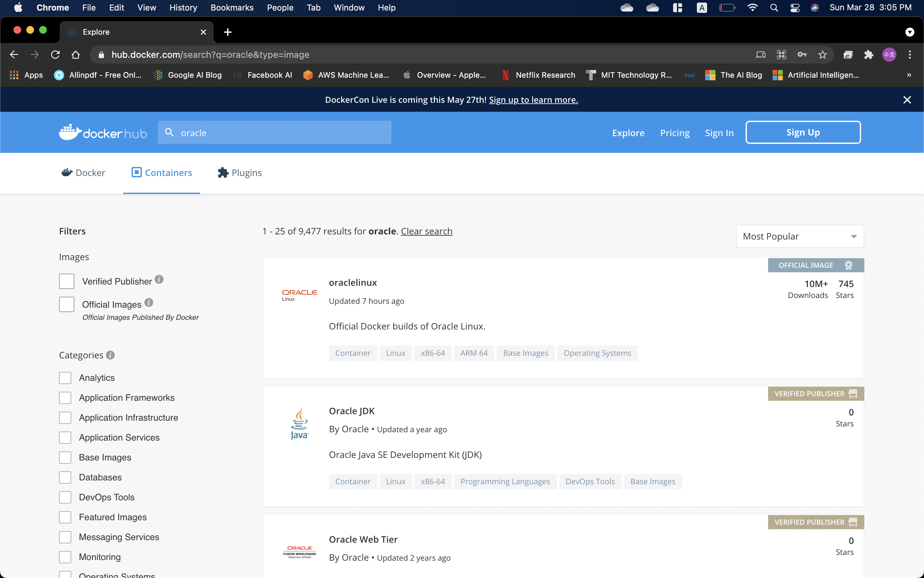924x578 pixels.
Task: Open the View menu in Chrome
Action: (147, 8)
